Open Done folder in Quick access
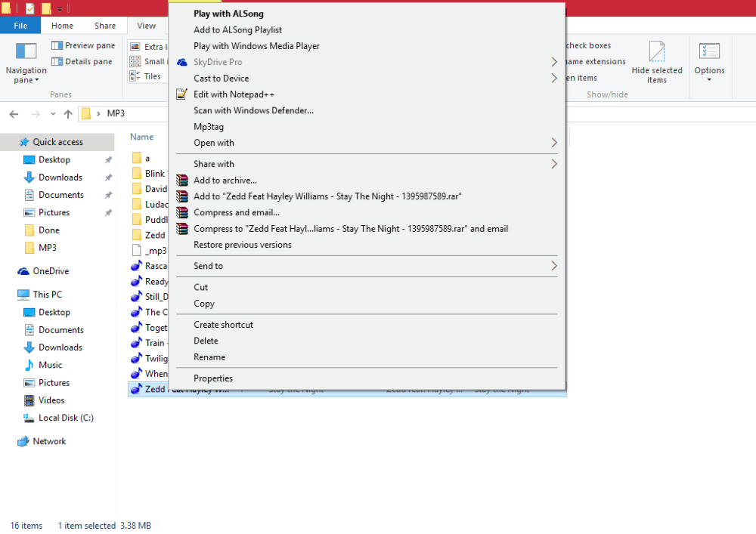The width and height of the screenshot is (756, 534). (x=49, y=230)
